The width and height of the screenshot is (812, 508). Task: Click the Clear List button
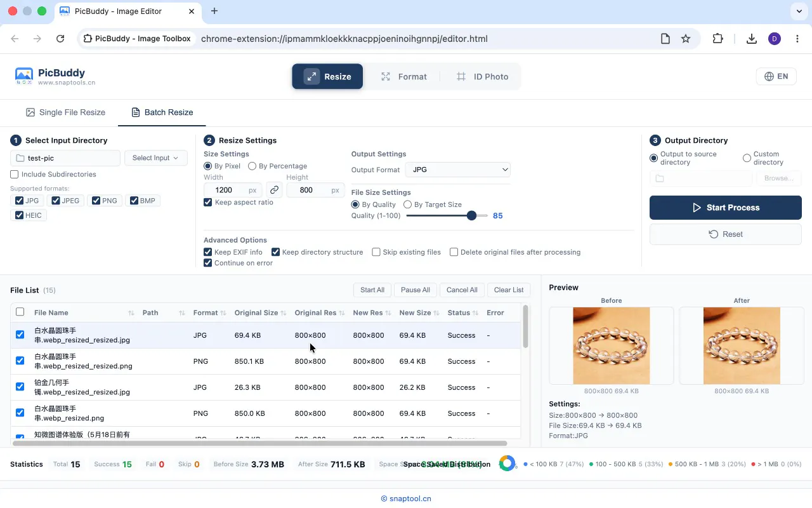[x=509, y=290]
